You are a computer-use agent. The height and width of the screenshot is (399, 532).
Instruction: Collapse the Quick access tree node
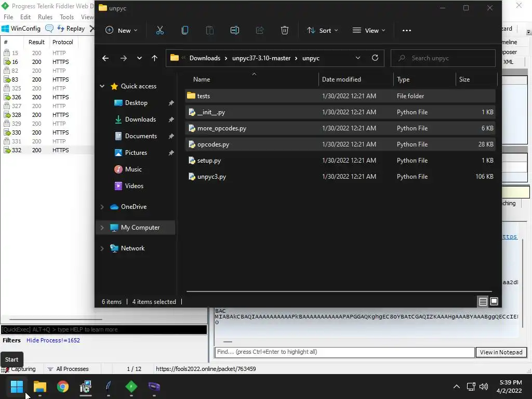coord(102,86)
